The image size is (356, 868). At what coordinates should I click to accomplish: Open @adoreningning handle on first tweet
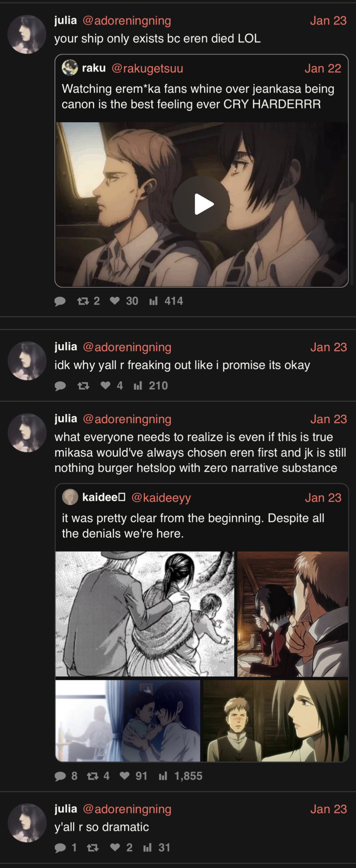tap(127, 21)
